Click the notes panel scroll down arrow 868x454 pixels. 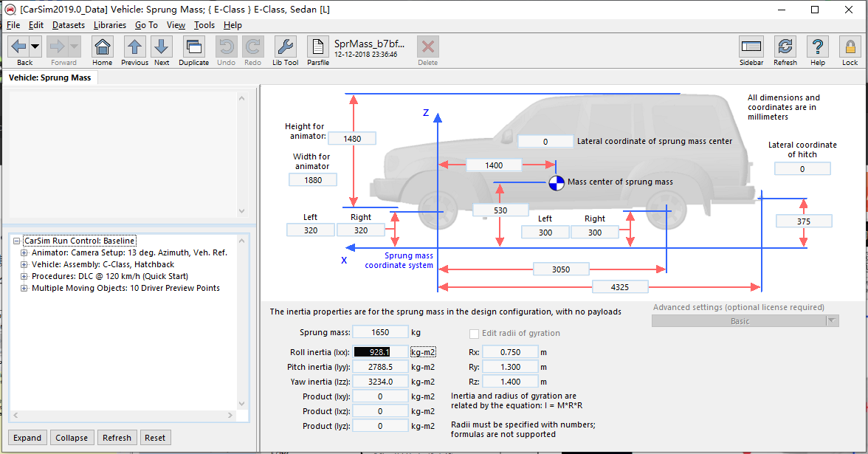pos(241,211)
